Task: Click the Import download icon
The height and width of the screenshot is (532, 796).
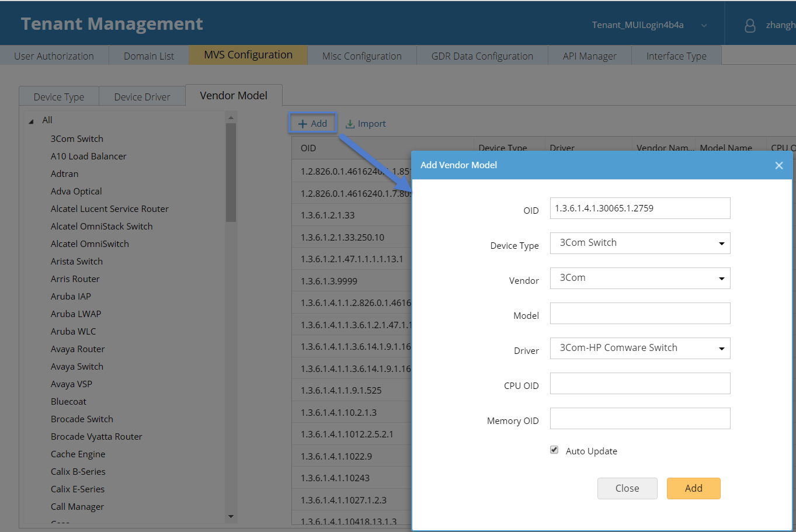Action: 350,124
